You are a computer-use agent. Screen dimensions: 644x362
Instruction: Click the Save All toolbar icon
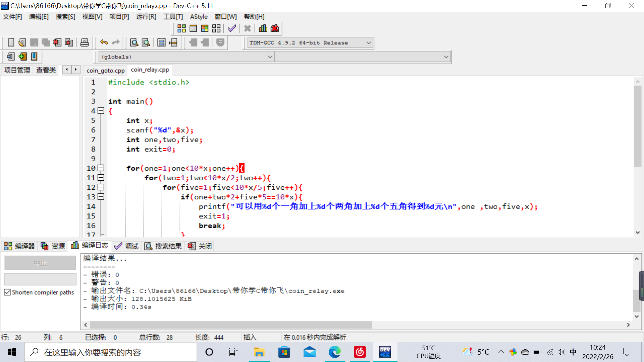point(46,43)
